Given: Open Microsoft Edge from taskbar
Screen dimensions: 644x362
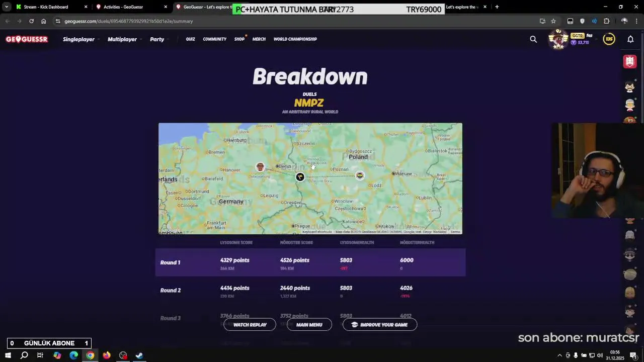Looking at the screenshot, I should pyautogui.click(x=73, y=355).
